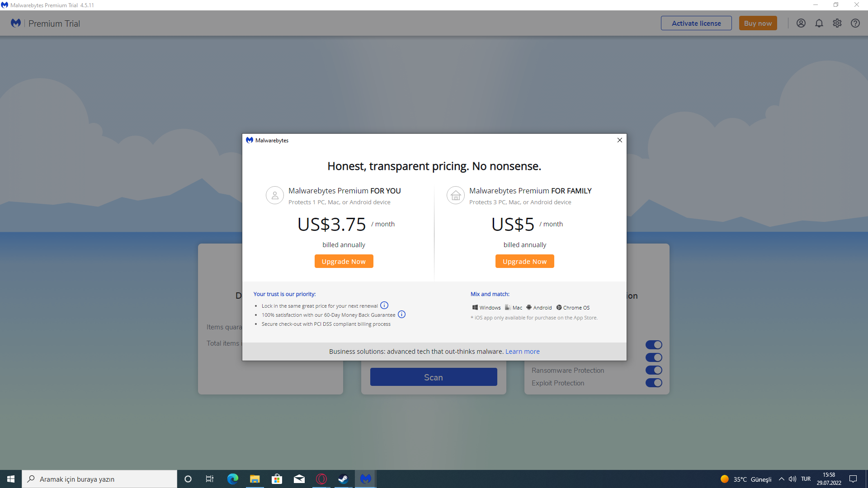Open the business solutions Learn more link

(522, 352)
